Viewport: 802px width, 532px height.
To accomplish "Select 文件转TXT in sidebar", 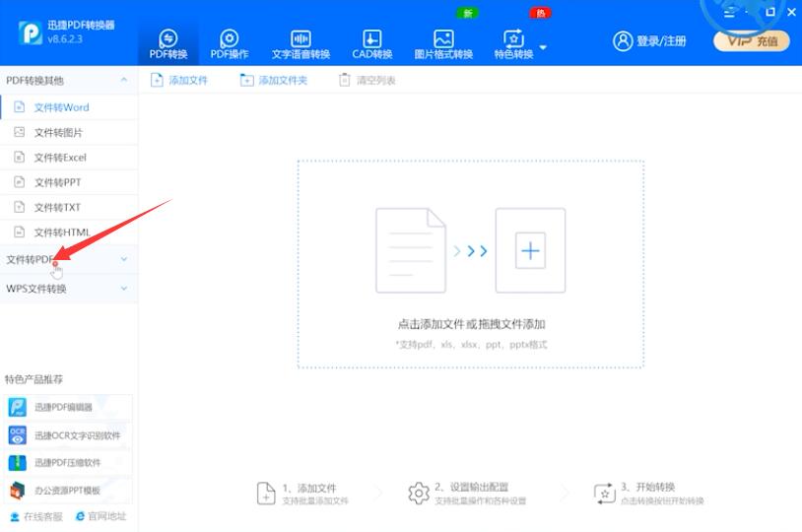I will tap(69, 207).
